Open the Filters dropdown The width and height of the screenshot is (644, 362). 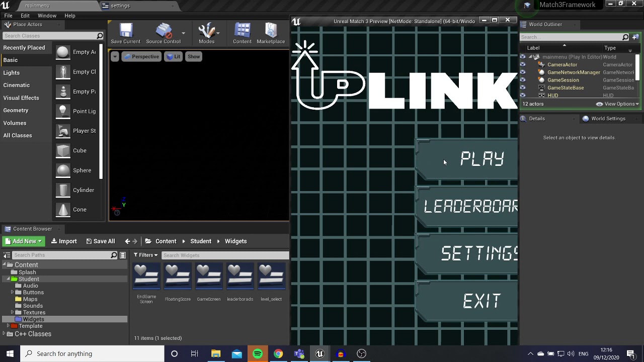[x=145, y=255]
